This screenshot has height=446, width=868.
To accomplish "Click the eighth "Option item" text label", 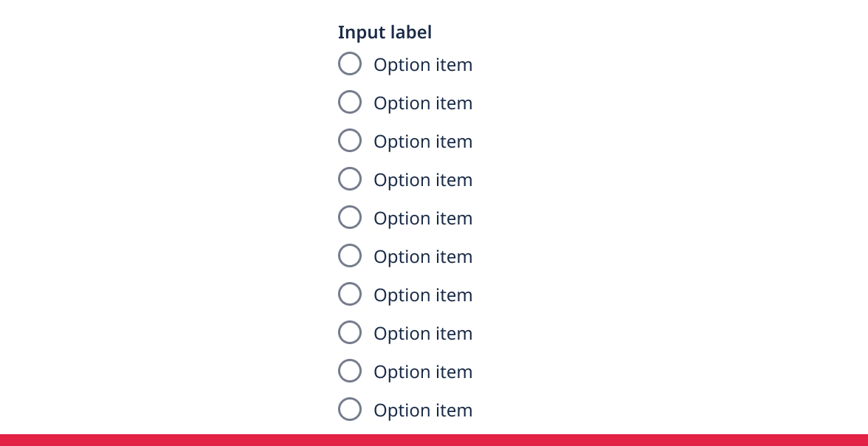I will pos(423,334).
